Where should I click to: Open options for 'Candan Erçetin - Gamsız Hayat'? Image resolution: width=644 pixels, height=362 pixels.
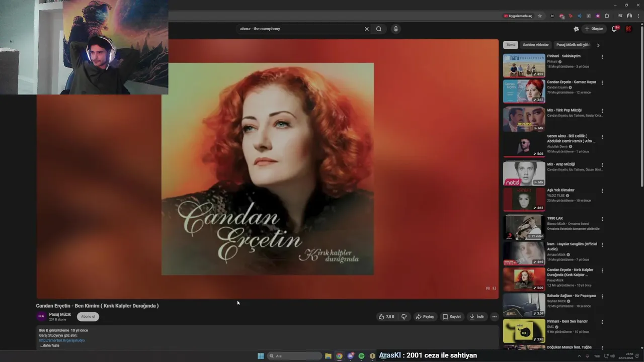tap(602, 82)
